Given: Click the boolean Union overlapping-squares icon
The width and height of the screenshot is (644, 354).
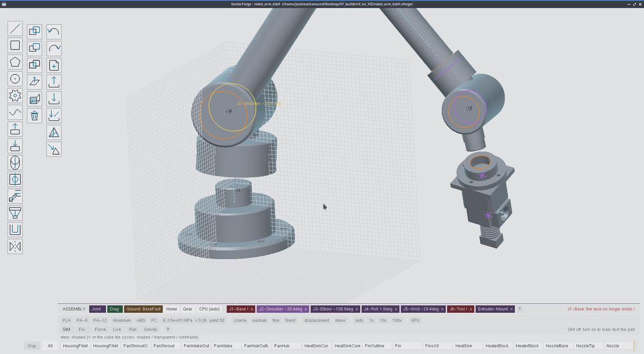Looking at the screenshot, I should 34,32.
